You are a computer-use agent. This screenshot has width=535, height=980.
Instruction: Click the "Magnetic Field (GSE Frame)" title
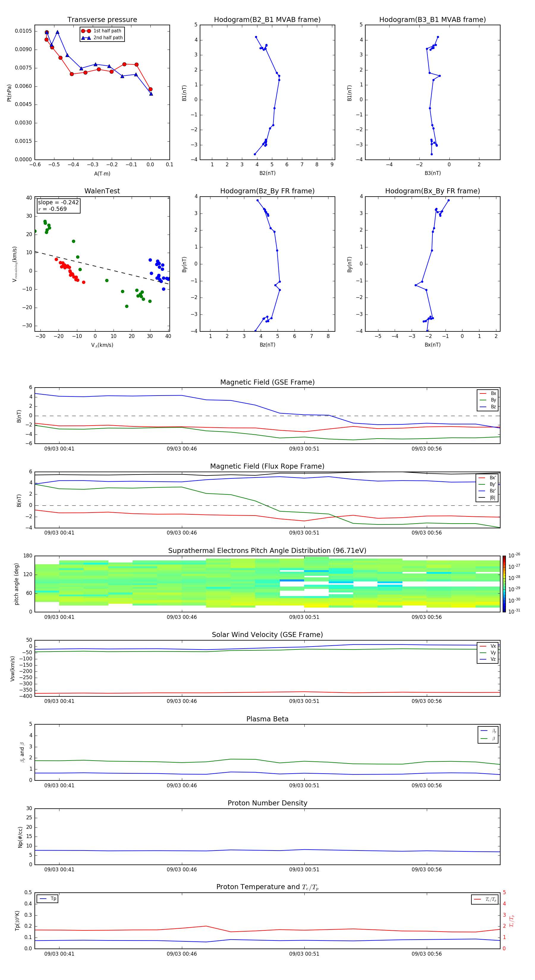coord(267,382)
